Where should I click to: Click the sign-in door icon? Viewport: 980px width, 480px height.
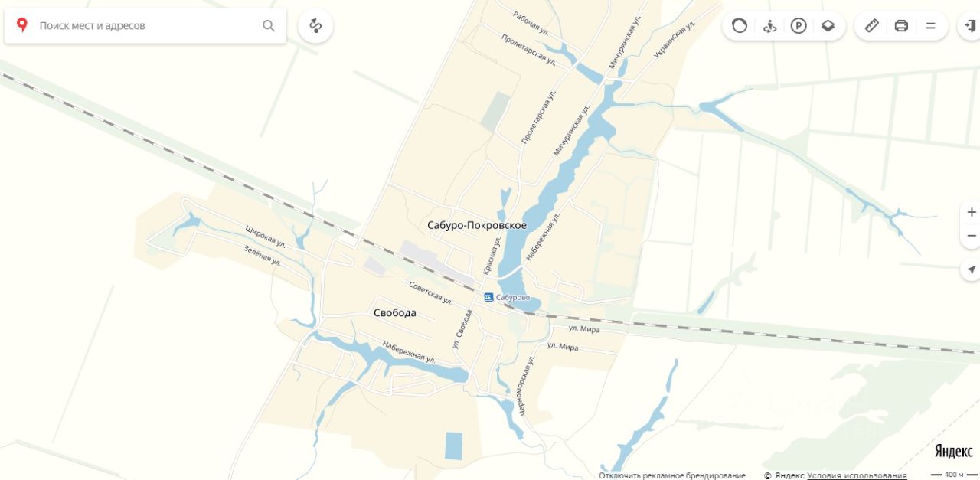969,26
